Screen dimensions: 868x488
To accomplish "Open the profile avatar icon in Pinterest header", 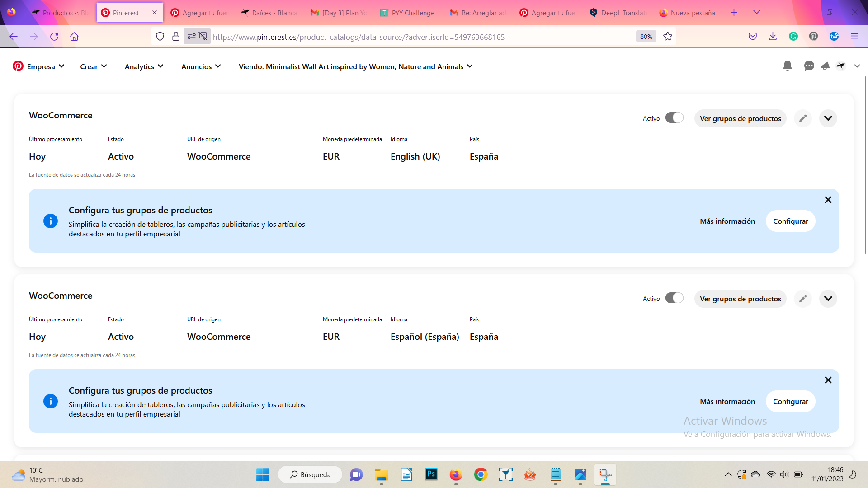I will [x=841, y=66].
